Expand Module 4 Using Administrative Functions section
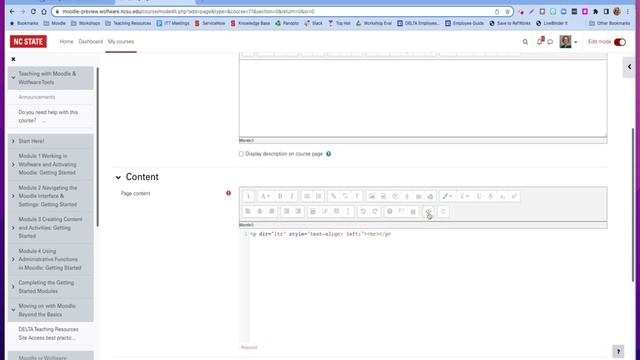The image size is (640, 360). click(x=13, y=259)
